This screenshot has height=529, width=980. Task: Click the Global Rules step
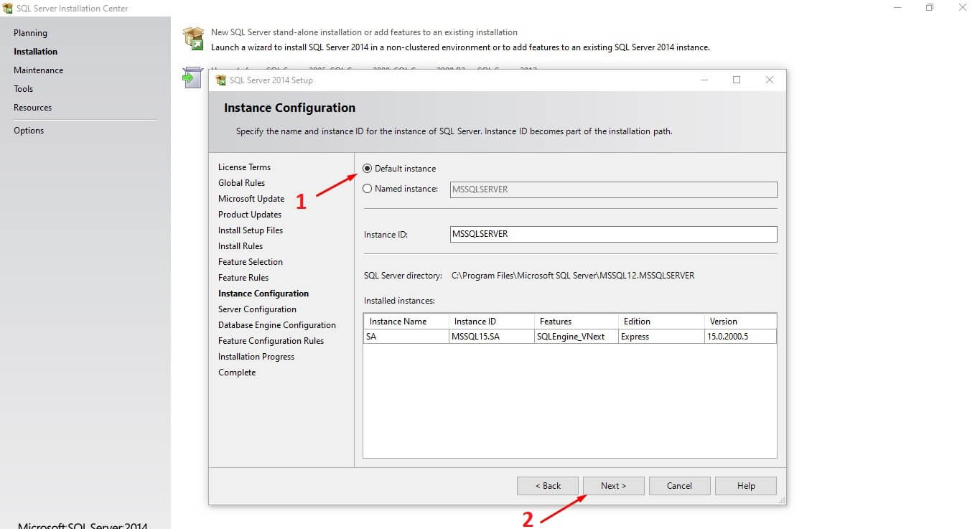pos(241,183)
